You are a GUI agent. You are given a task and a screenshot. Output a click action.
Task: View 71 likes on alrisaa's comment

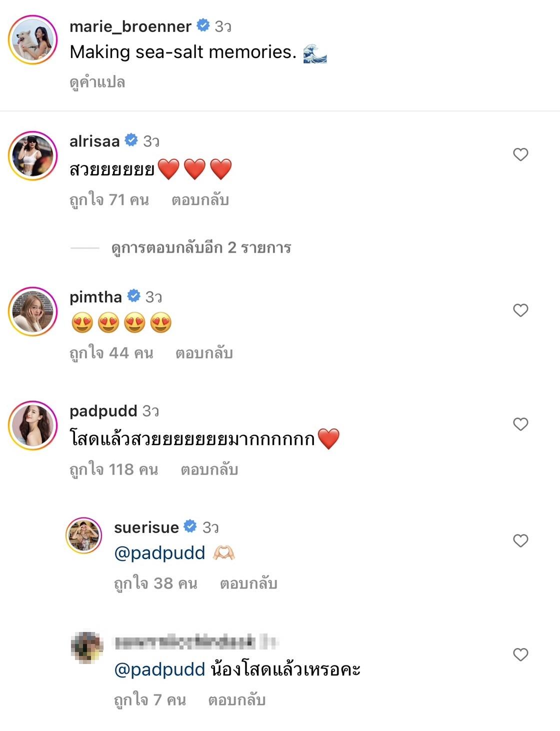109,200
